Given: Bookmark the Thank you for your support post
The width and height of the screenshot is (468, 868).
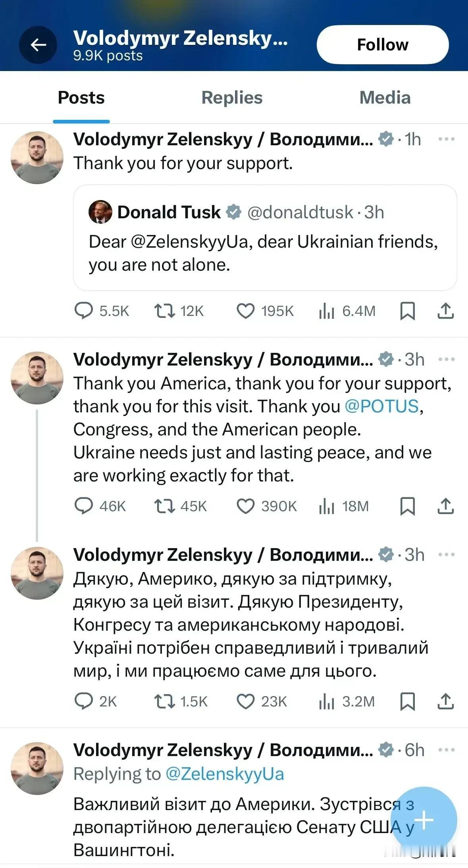Looking at the screenshot, I should click(x=407, y=311).
